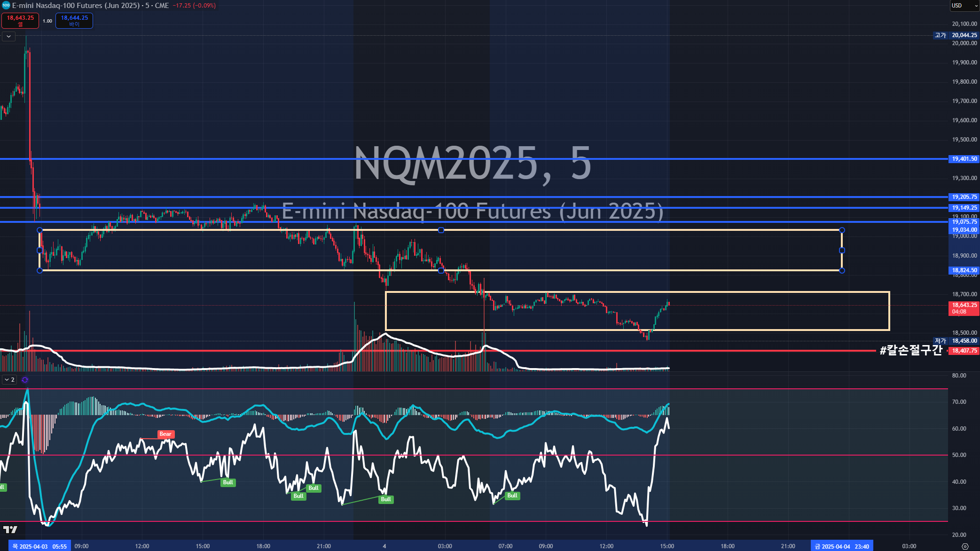Click the current price label 18,643.25 with countdown

click(x=964, y=308)
